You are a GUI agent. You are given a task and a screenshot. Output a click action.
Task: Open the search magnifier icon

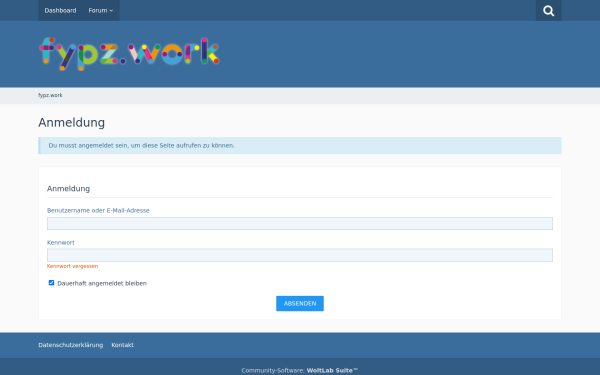click(548, 11)
